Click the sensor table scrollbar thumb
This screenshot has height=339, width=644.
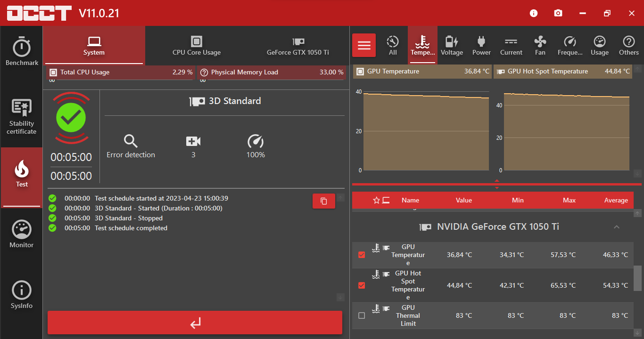coord(637,278)
